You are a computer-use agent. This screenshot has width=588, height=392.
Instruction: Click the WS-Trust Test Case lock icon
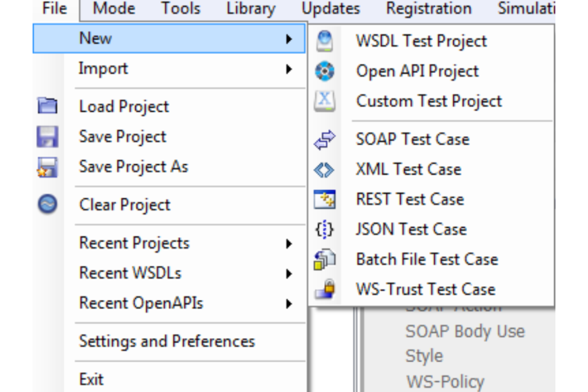(x=325, y=289)
